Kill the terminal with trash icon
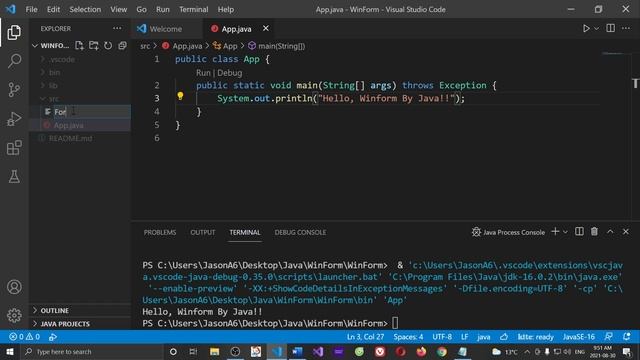This screenshot has height=360, width=640. (x=594, y=231)
